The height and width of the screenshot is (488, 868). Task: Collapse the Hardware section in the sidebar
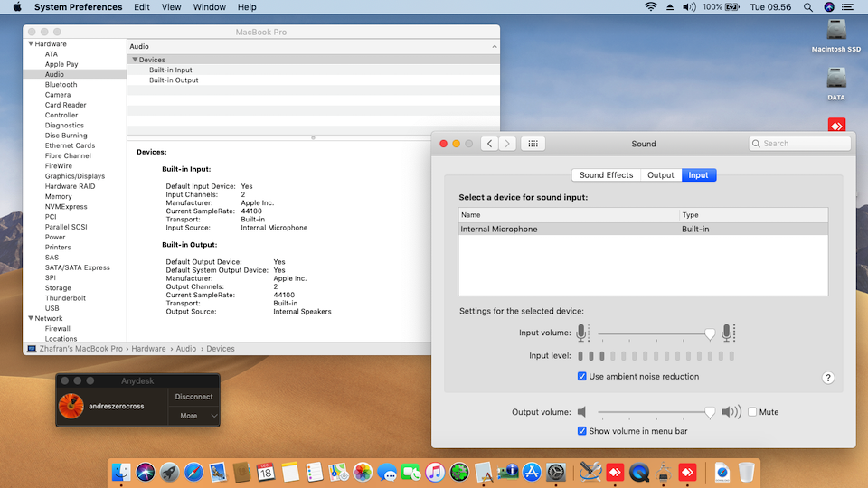point(31,44)
